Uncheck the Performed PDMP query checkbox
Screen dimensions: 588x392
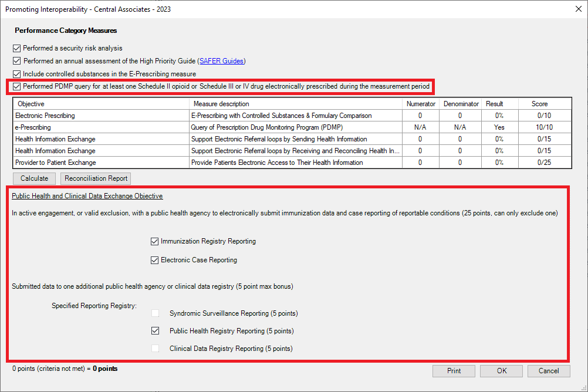coord(16,86)
